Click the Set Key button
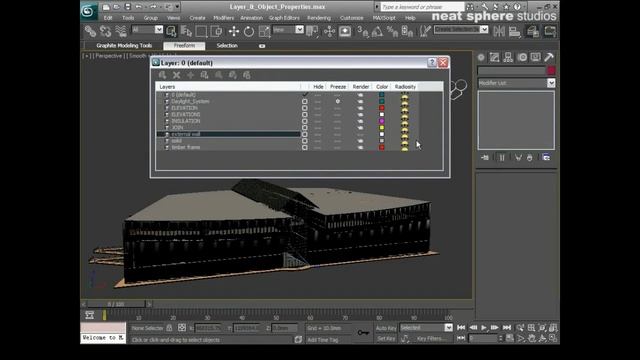Screen dimensions: 640x360 [386, 338]
